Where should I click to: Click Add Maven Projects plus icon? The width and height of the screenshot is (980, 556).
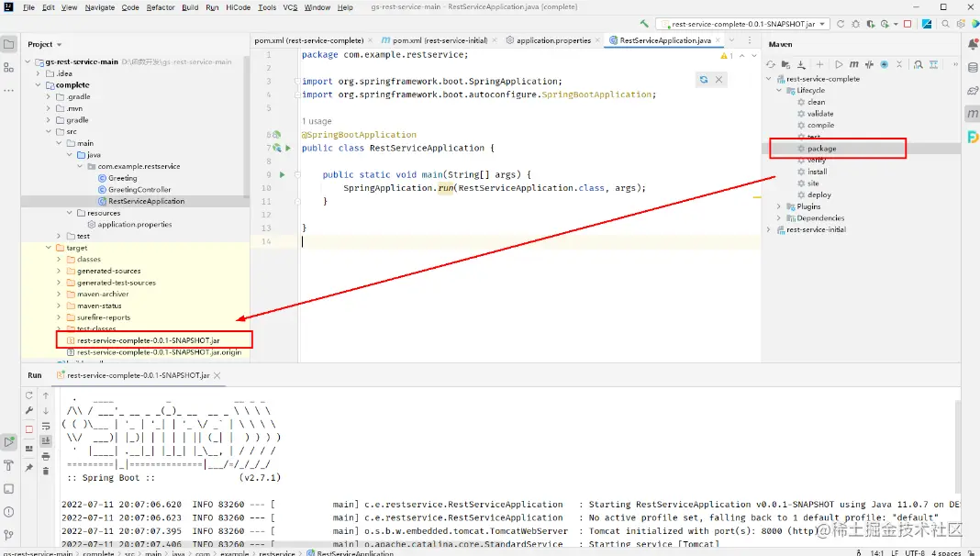tap(819, 64)
